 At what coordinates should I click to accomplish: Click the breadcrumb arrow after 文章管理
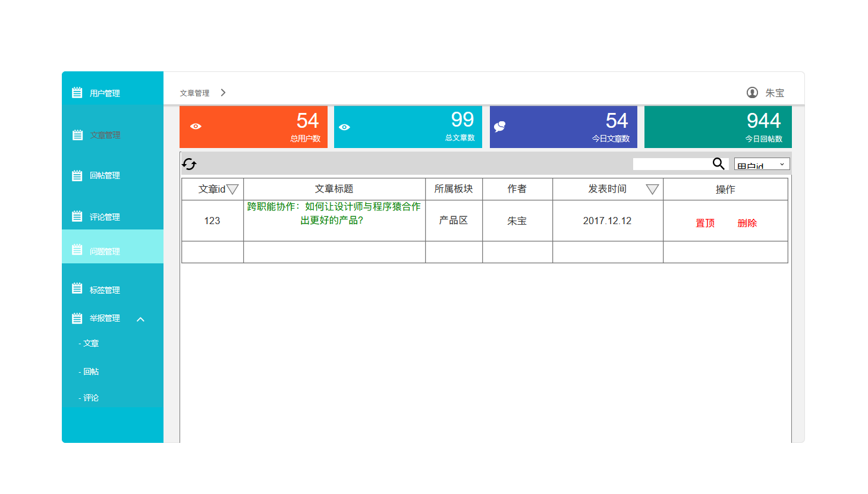[223, 93]
